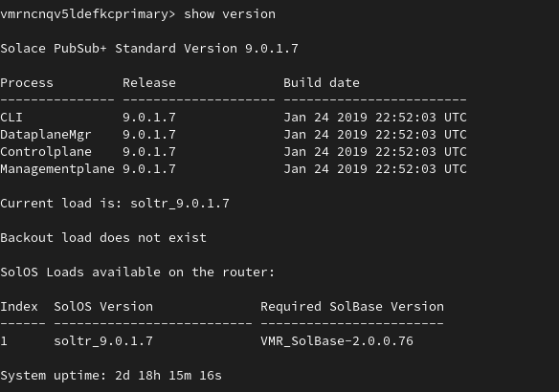559x392 pixels.
Task: Click the Solace PubSub+ Standard Version line
Action: [x=149, y=49]
